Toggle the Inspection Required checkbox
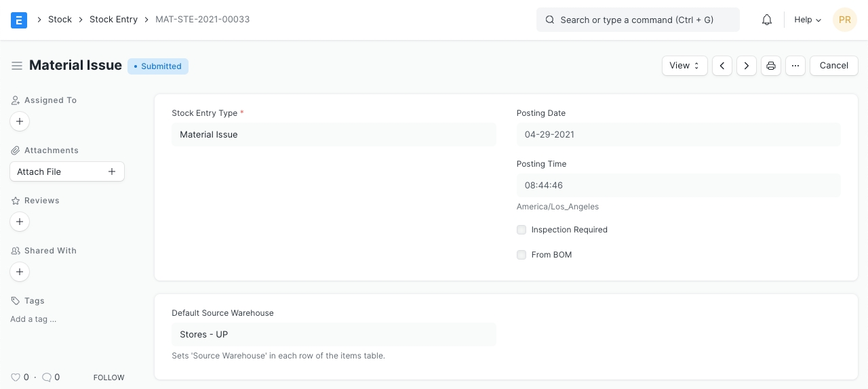 point(521,230)
